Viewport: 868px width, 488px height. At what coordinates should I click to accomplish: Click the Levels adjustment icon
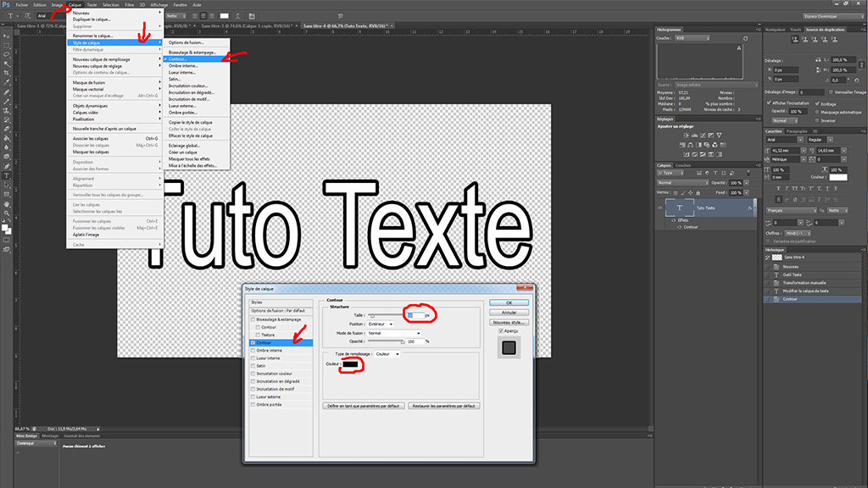point(695,135)
